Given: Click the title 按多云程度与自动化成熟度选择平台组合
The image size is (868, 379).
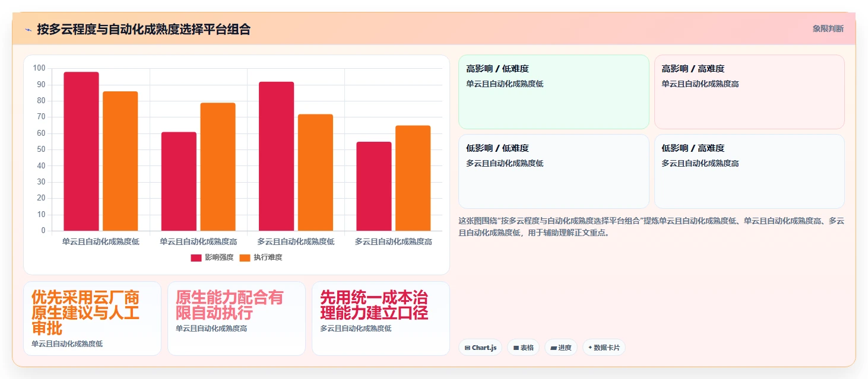Looking at the screenshot, I should tap(144, 29).
